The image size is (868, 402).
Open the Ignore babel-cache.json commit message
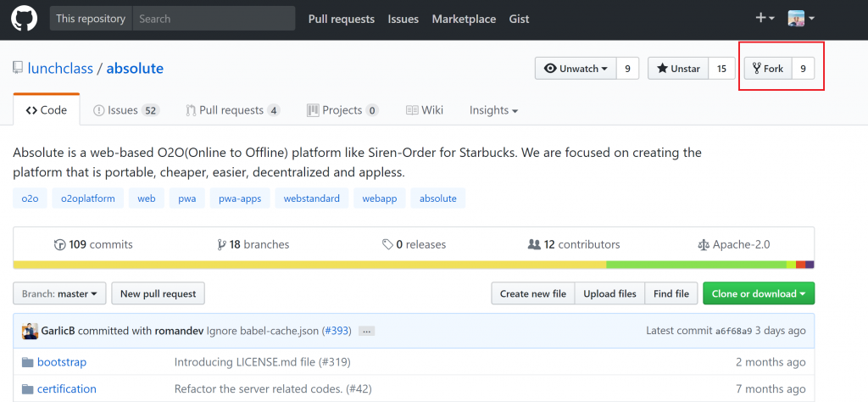pos(263,331)
